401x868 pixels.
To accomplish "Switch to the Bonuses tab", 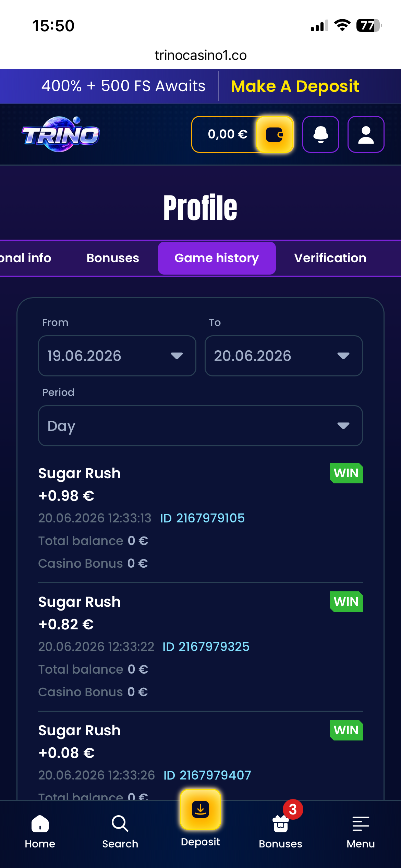I will click(x=113, y=258).
